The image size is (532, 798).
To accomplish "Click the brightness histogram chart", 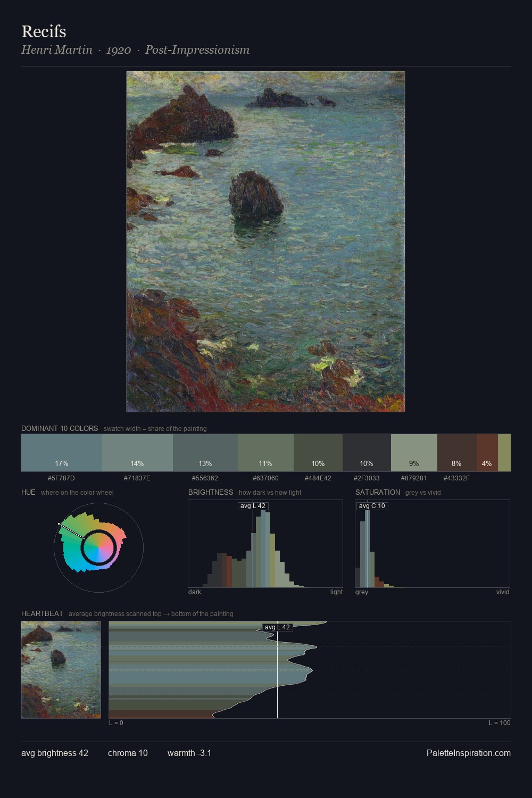I will (265, 544).
